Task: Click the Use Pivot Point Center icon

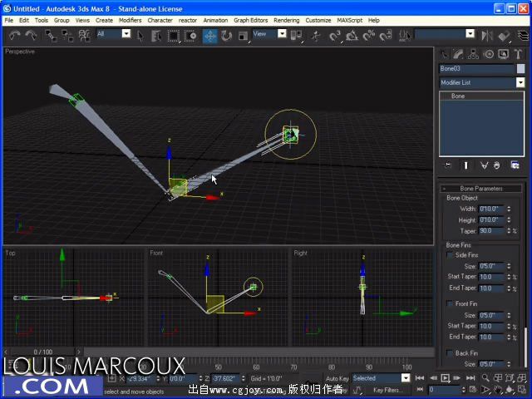Action: click(296, 36)
